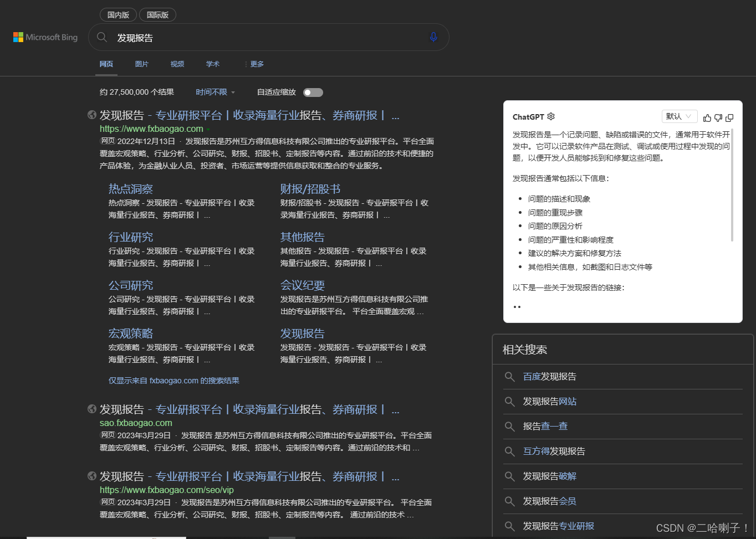756x539 pixels.
Task: Click the thumbs down icon in ChatGPT panel
Action: coord(718,117)
